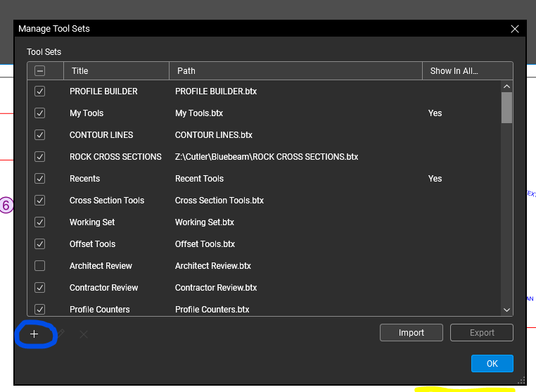This screenshot has width=536, height=392.
Task: Toggle the Offset Tools checkbox
Action: (39, 244)
